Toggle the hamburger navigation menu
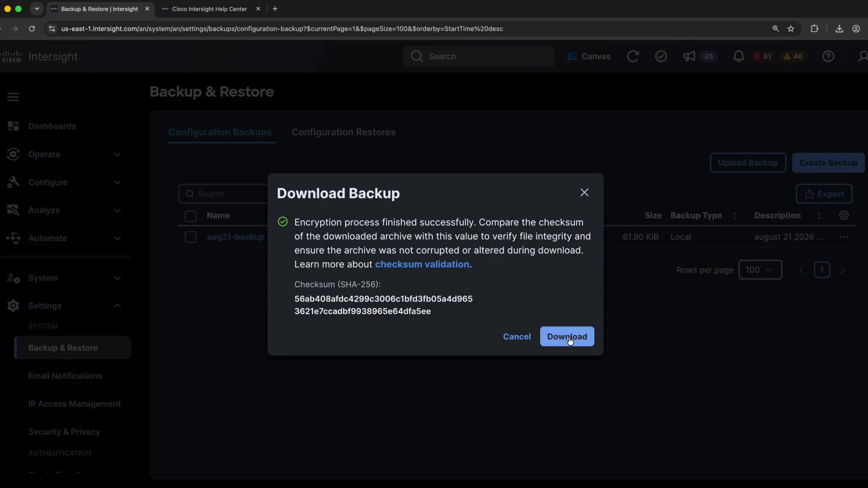This screenshot has width=868, height=488. tap(13, 97)
